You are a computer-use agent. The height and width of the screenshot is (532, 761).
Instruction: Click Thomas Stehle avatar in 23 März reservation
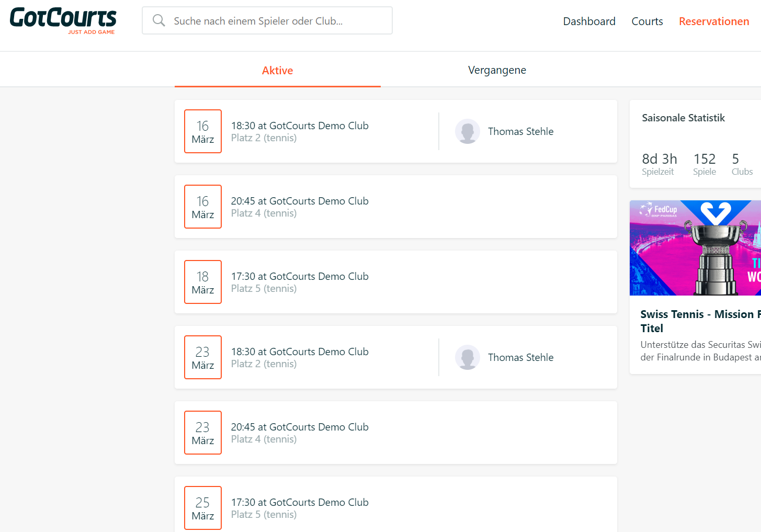point(468,357)
